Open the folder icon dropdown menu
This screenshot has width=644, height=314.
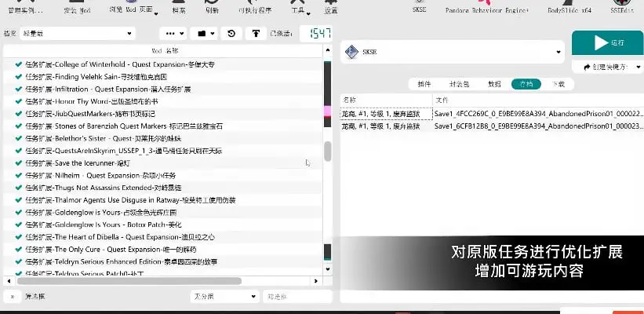coord(204,33)
